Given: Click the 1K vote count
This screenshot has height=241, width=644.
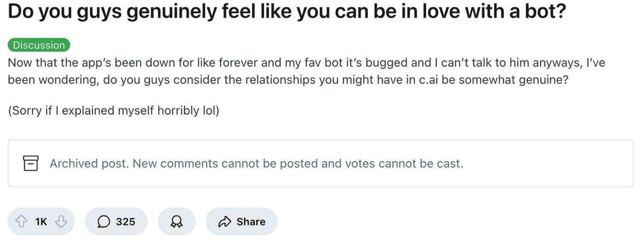Looking at the screenshot, I should pyautogui.click(x=41, y=222).
